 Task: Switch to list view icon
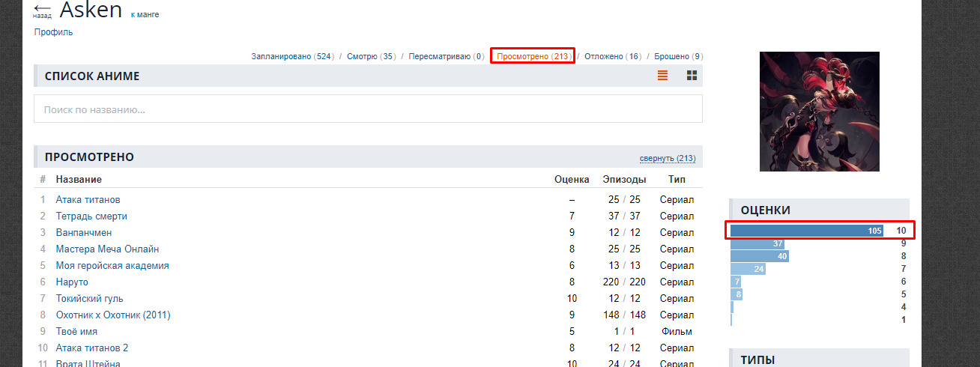point(662,76)
